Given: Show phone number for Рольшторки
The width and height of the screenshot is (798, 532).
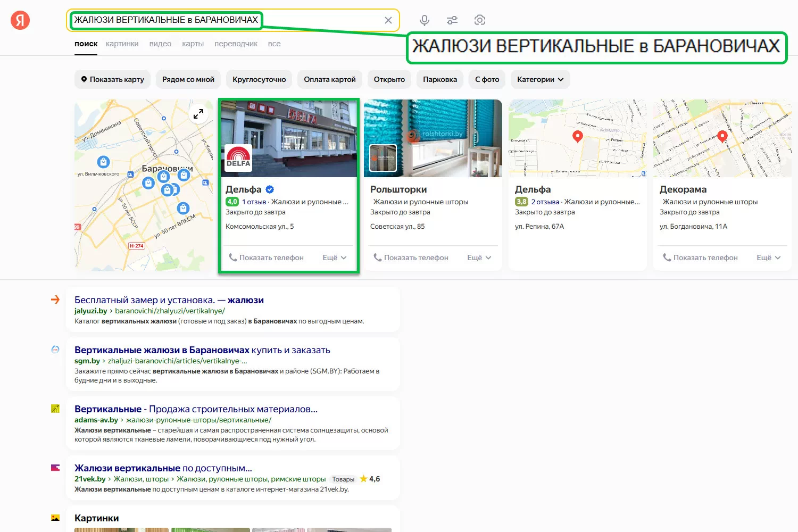Looking at the screenshot, I should click(411, 257).
